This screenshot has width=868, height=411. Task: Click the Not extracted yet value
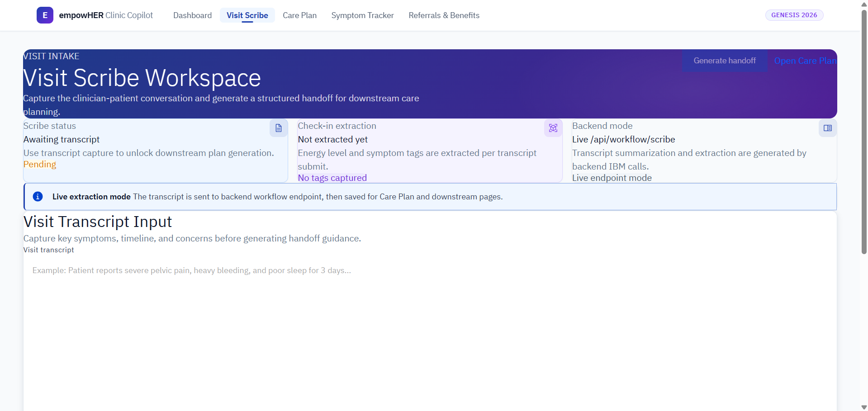(x=333, y=140)
